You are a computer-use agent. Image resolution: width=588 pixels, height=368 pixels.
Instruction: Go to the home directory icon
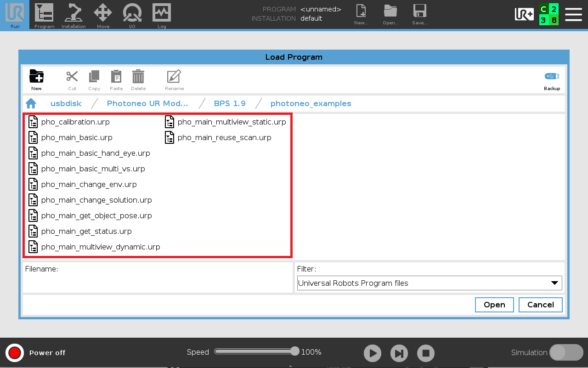[31, 103]
